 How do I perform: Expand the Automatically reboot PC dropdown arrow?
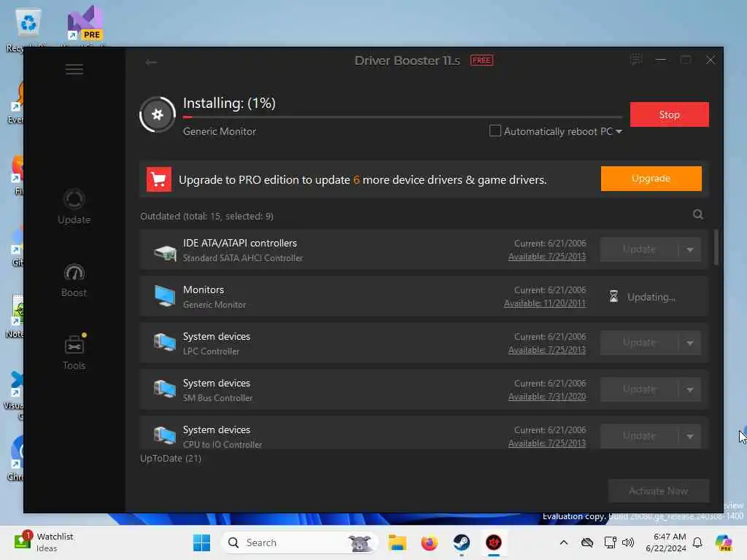(x=619, y=131)
